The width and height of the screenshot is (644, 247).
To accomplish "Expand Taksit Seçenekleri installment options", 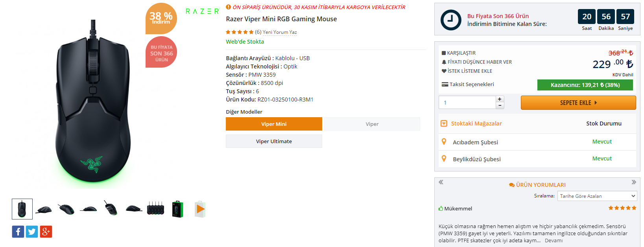I will click(x=467, y=85).
